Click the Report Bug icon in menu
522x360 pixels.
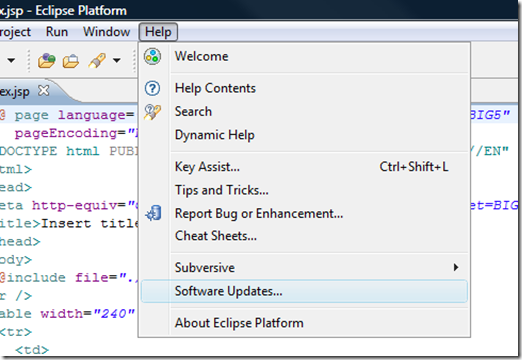[154, 213]
